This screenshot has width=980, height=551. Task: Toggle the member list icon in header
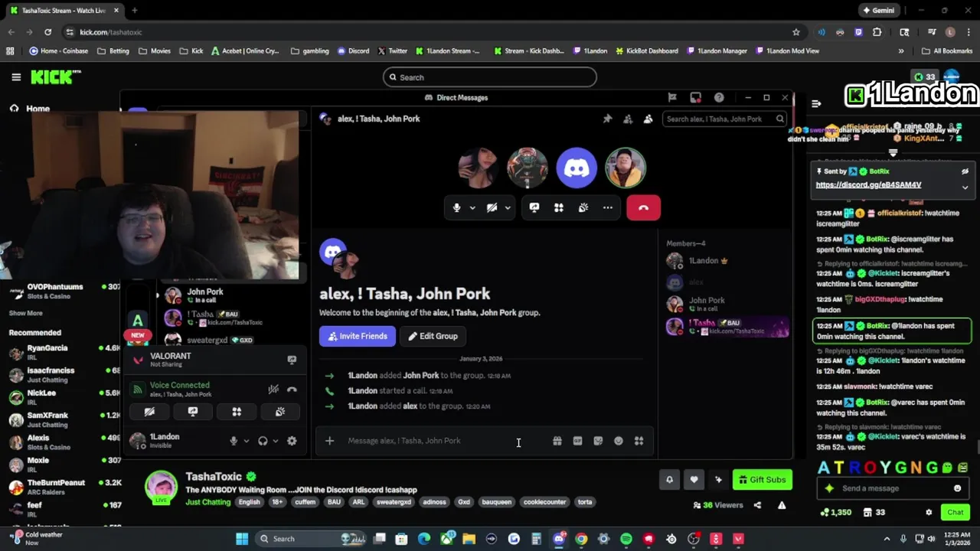pos(648,119)
